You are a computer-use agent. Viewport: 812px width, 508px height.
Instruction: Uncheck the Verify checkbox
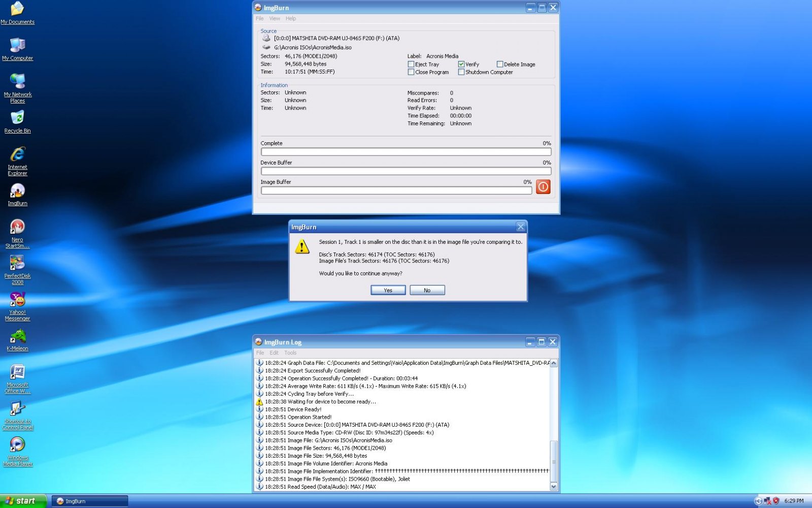coord(461,65)
